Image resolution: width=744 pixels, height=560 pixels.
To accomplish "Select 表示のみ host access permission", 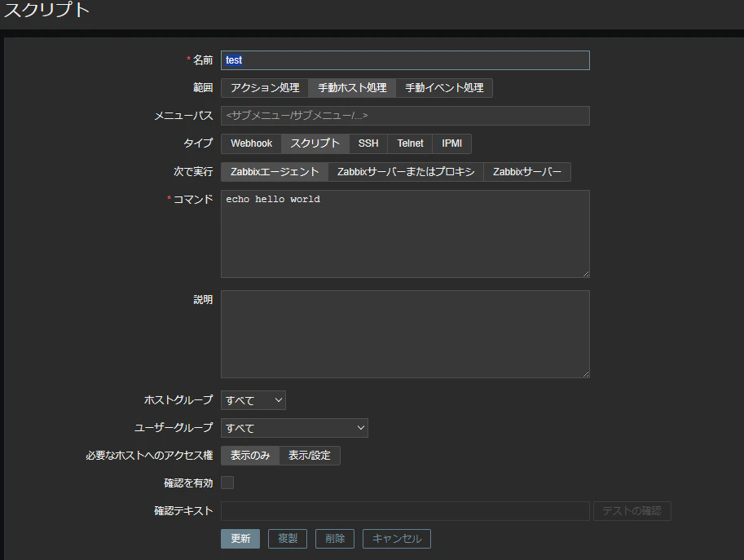I will click(x=250, y=456).
